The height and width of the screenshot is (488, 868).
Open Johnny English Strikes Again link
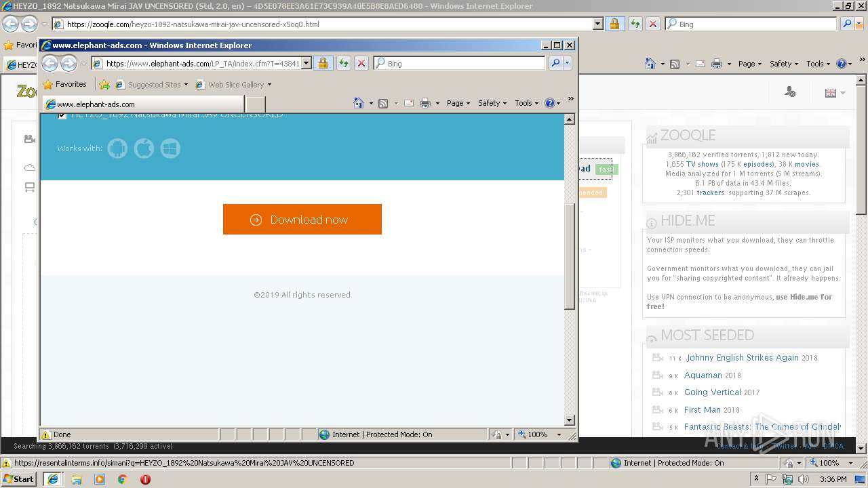742,358
